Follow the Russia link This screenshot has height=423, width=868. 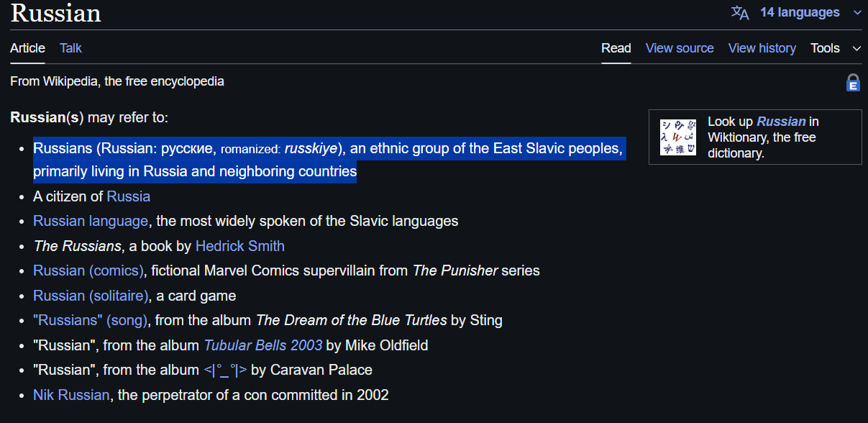[129, 196]
